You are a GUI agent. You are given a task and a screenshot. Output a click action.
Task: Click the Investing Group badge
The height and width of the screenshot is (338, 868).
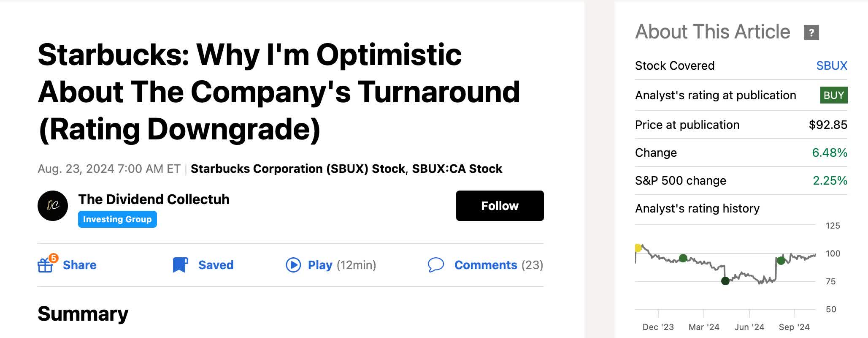click(x=117, y=219)
